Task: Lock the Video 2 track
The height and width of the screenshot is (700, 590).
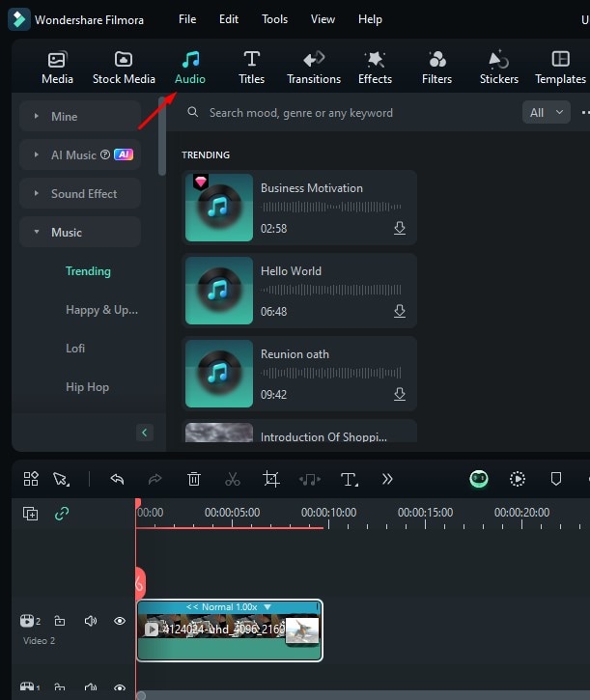Action: point(60,621)
